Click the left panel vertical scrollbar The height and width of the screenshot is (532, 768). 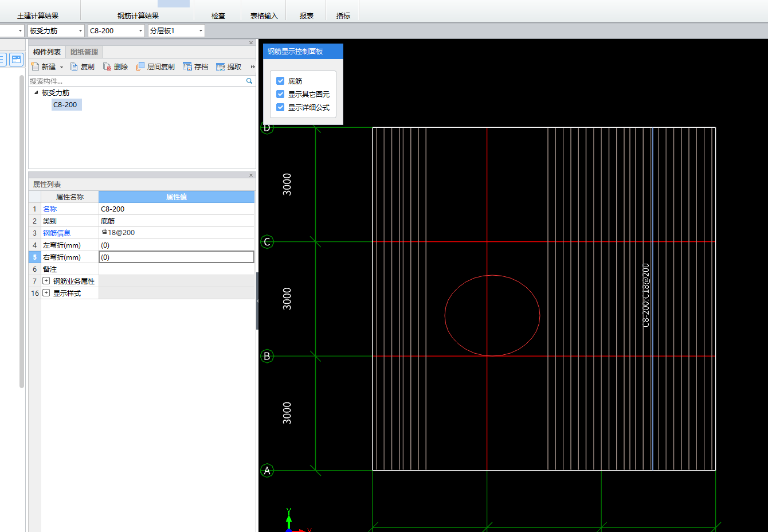tap(22, 232)
